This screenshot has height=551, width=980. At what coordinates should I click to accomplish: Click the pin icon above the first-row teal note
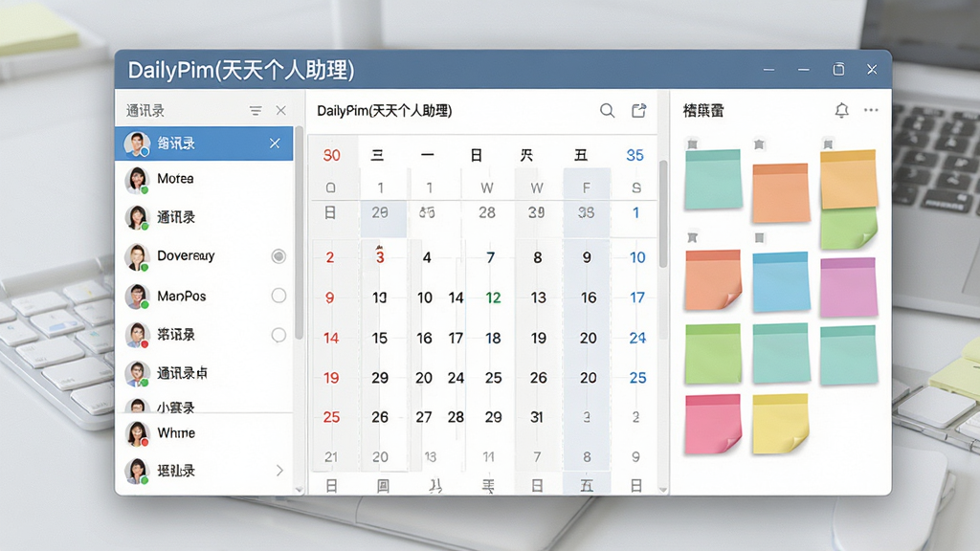(692, 144)
